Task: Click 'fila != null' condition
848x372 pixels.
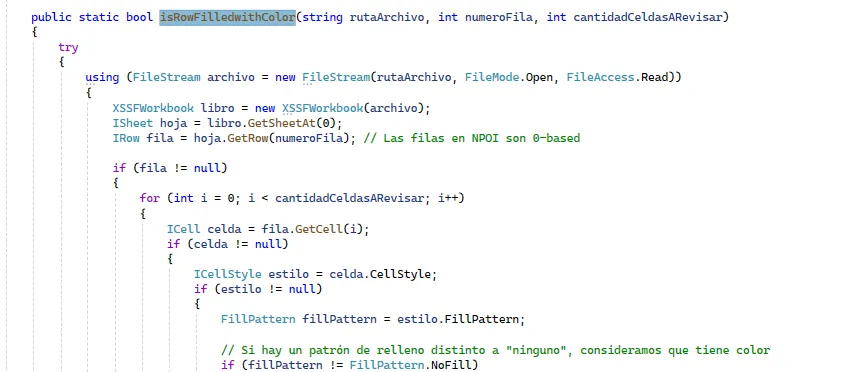Action: [181, 168]
